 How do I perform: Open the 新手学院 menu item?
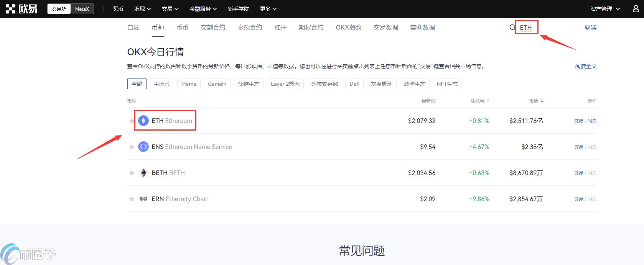coord(238,9)
